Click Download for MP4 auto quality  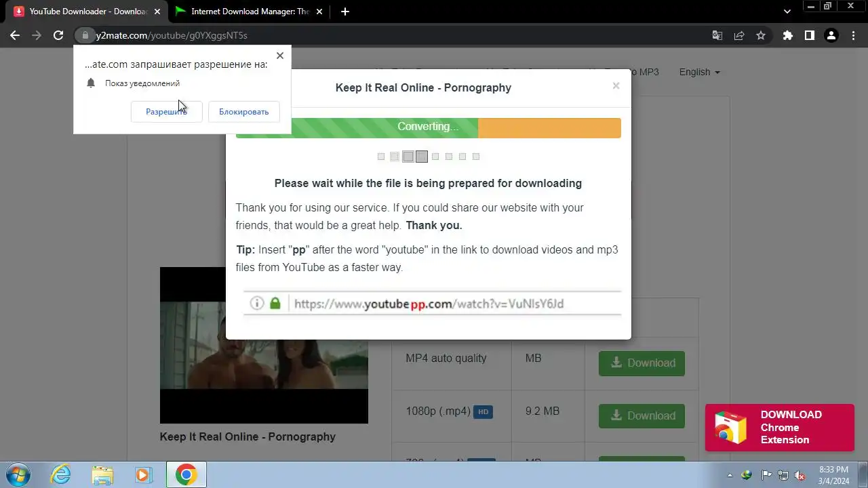(x=642, y=363)
